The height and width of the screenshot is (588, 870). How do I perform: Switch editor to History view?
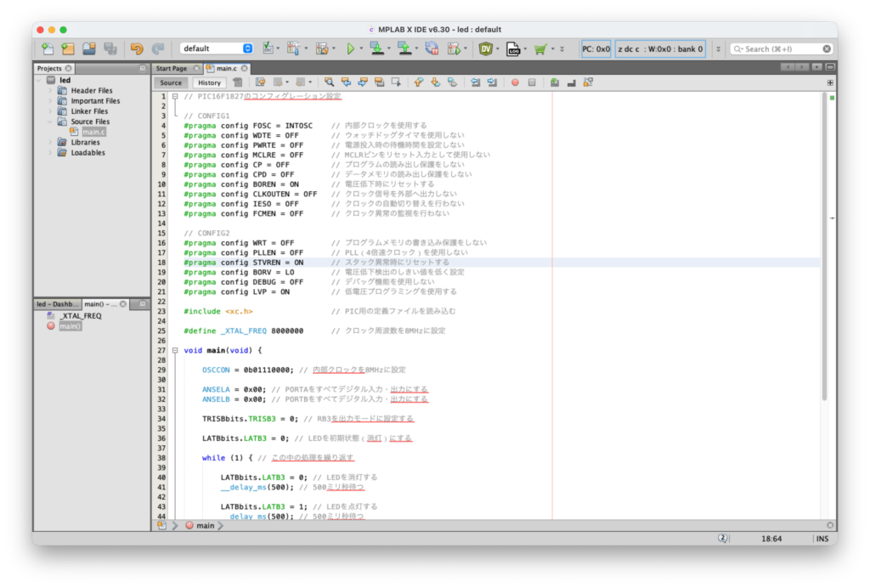[209, 82]
